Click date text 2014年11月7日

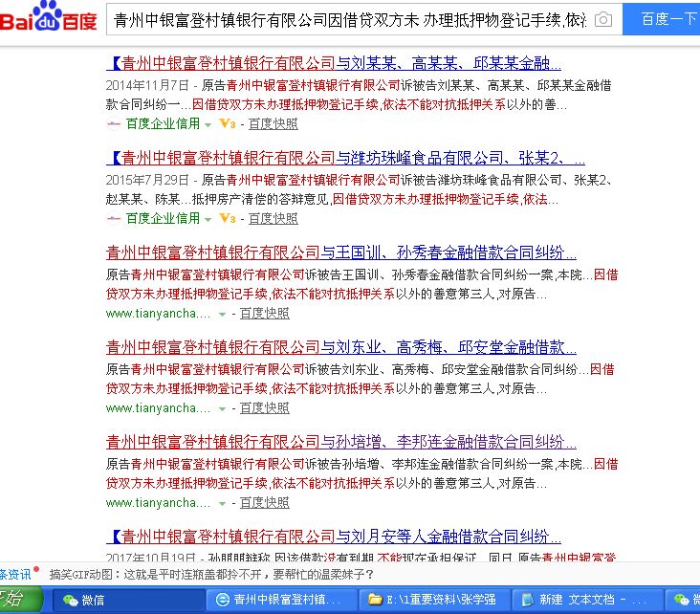pyautogui.click(x=147, y=85)
